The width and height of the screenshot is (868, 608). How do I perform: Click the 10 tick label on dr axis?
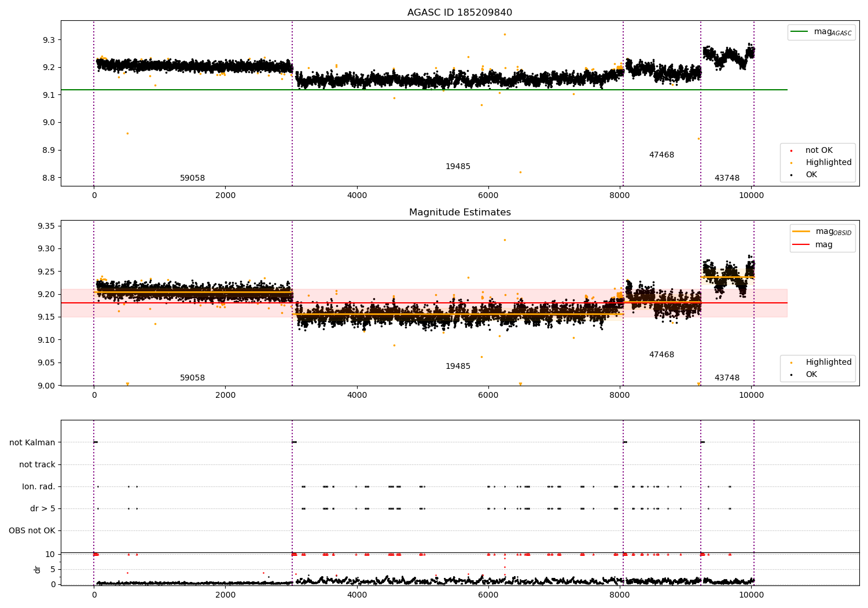pyautogui.click(x=50, y=555)
